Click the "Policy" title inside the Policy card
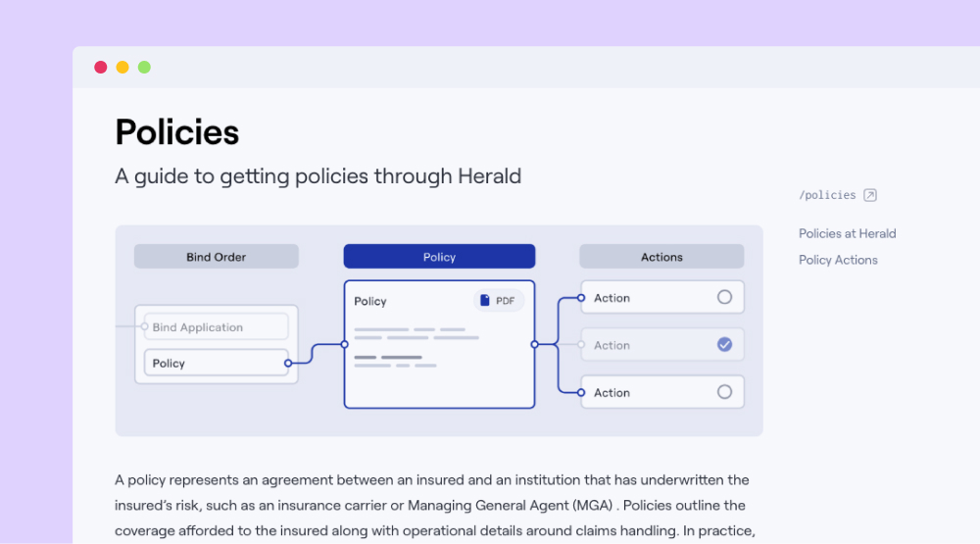The height and width of the screenshot is (544, 980). click(x=370, y=301)
